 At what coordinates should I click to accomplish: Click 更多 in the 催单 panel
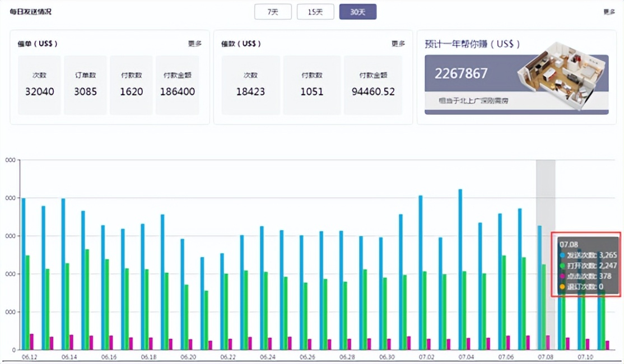(194, 44)
